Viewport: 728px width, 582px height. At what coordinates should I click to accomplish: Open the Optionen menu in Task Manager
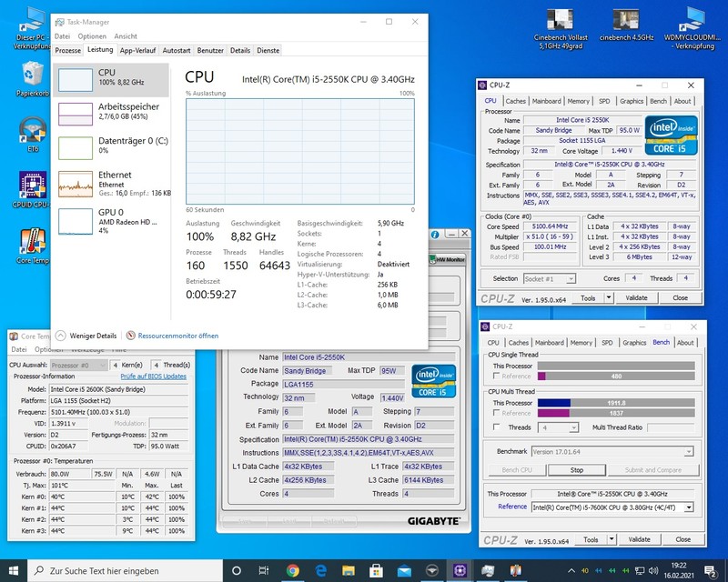(x=92, y=36)
